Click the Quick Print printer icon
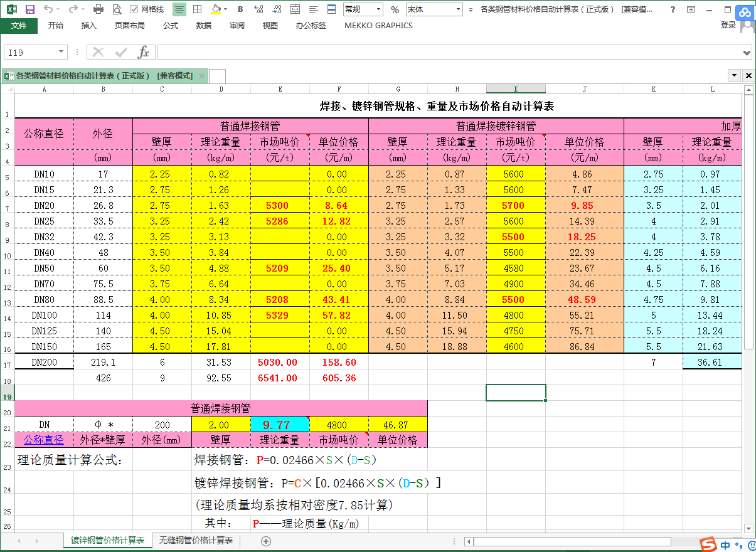756x552 pixels. click(98, 9)
